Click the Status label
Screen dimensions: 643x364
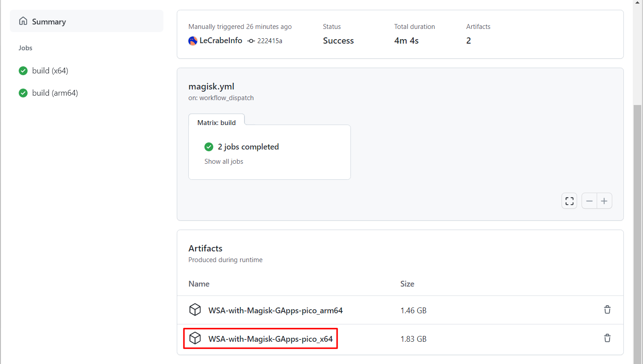coord(332,27)
